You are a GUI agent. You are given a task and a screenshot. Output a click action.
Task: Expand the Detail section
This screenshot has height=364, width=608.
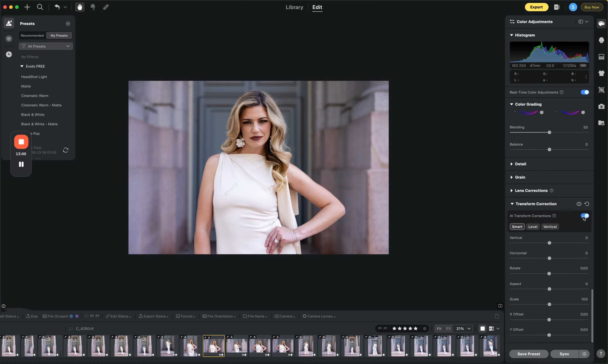click(x=520, y=164)
